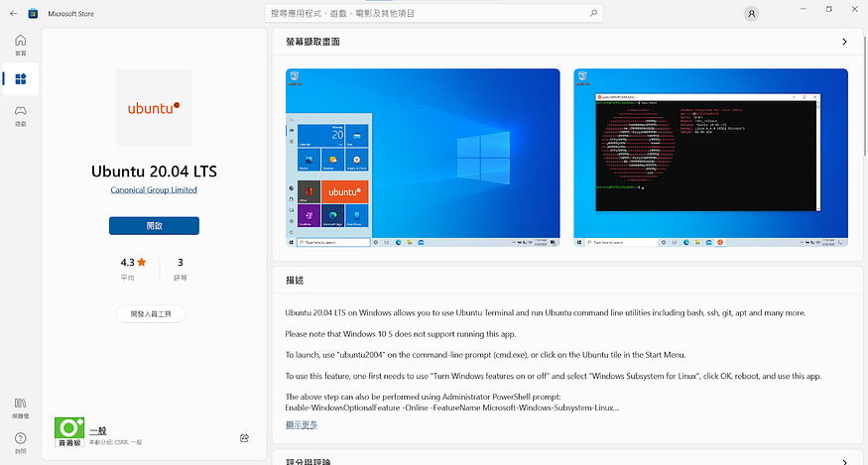Click the Microsoft Store logo icon
The image size is (868, 465).
(33, 13)
